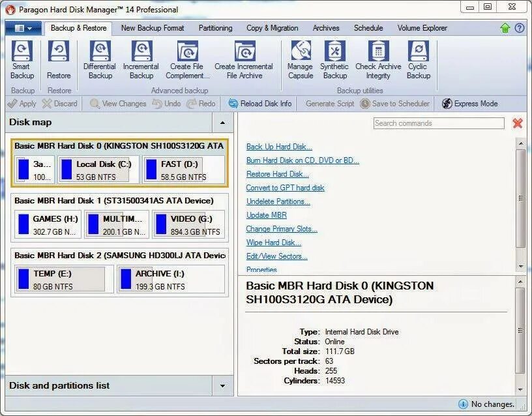532x416 pixels.
Task: Select Hard Disk 1 ST31500341AS header
Action: 114,201
